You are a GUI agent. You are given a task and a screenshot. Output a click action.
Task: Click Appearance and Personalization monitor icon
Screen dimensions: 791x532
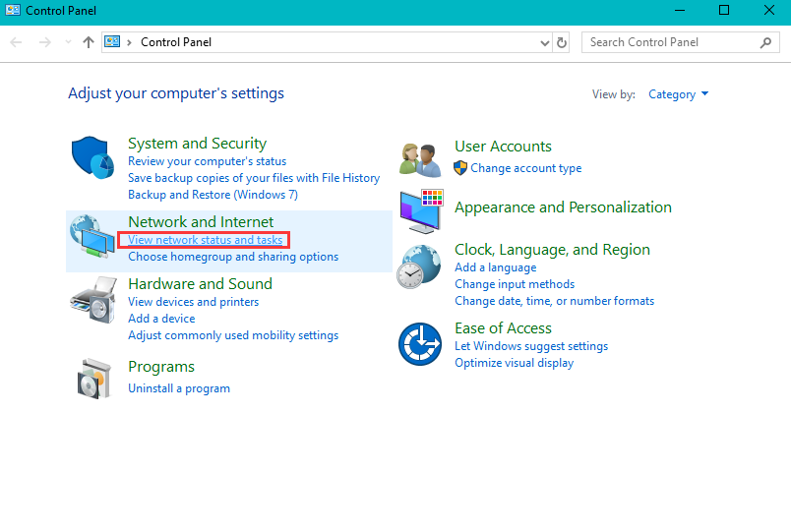coord(421,211)
